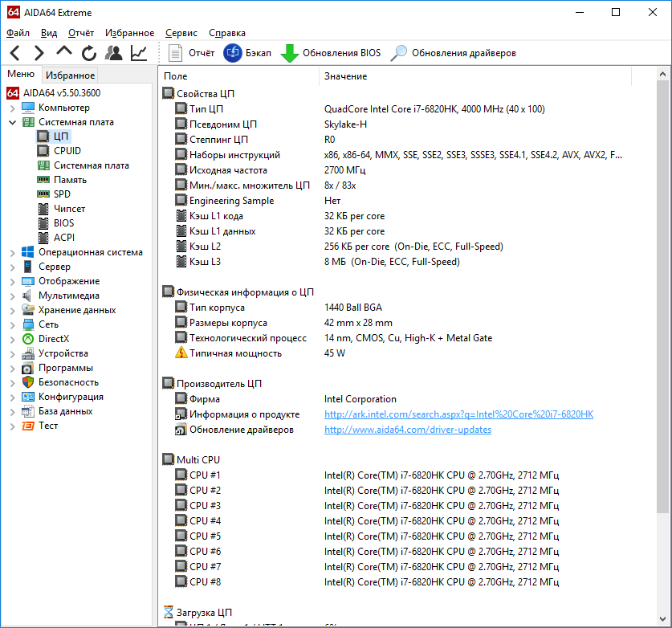Expand the Мультимедиа tree node

point(12,296)
